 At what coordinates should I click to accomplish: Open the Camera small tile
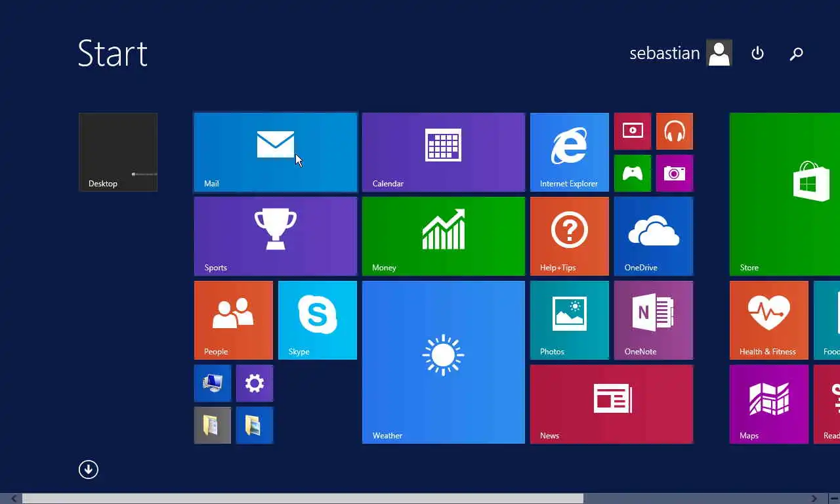coord(675,173)
